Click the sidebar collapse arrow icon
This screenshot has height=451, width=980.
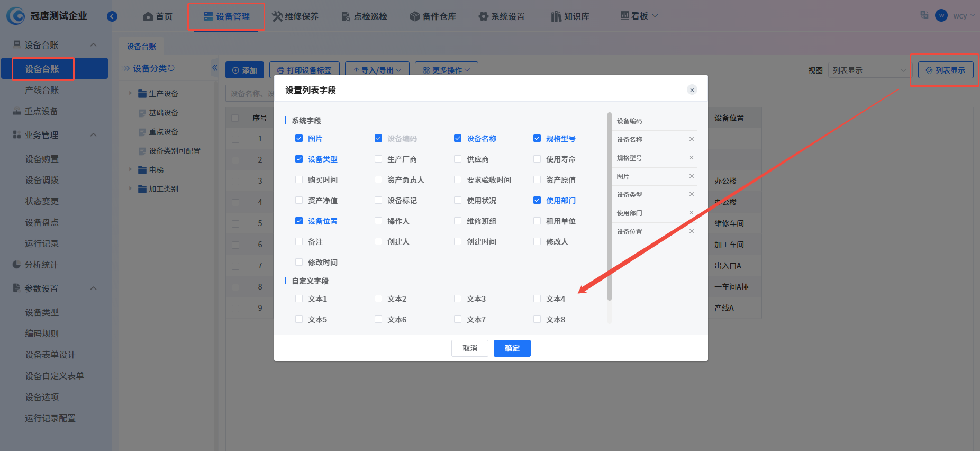[x=112, y=16]
